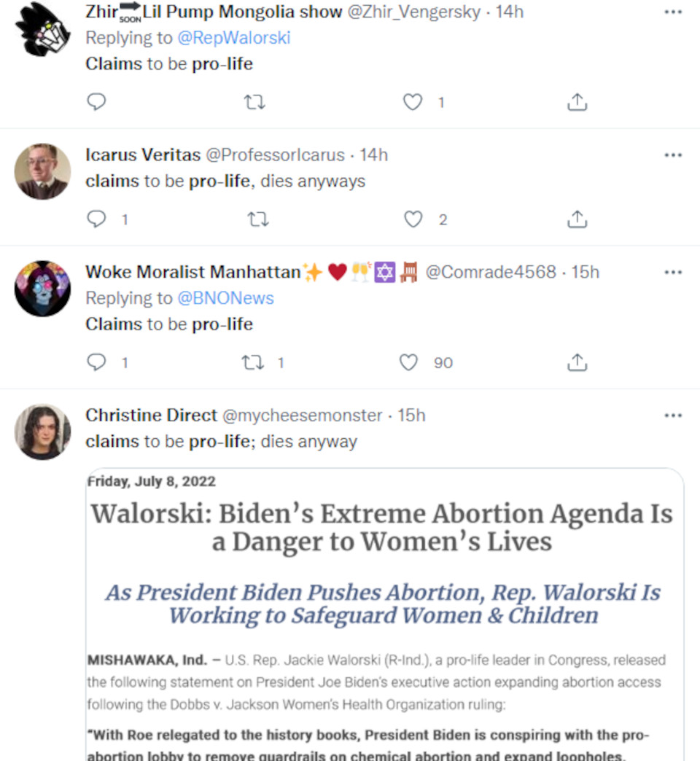Open the @BNONews mention link
700x761 pixels.
226,298
